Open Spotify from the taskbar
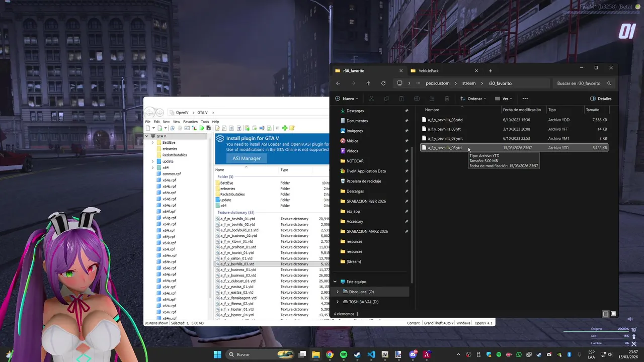644x362 pixels. [x=344, y=354]
